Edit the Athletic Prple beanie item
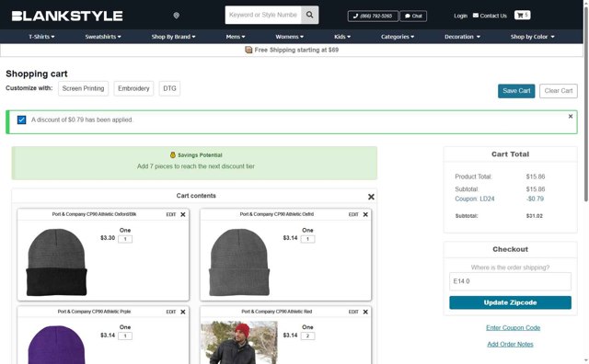This screenshot has width=589, height=364. pos(171,312)
